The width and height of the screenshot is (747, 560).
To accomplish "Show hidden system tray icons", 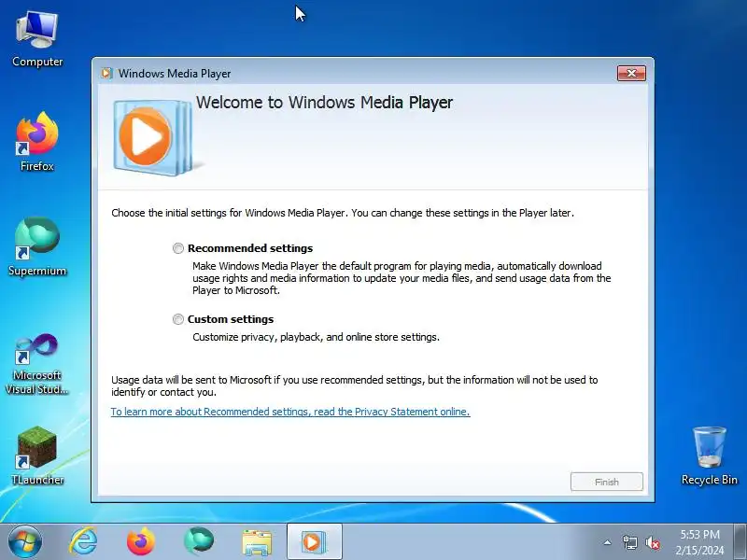I will click(608, 542).
